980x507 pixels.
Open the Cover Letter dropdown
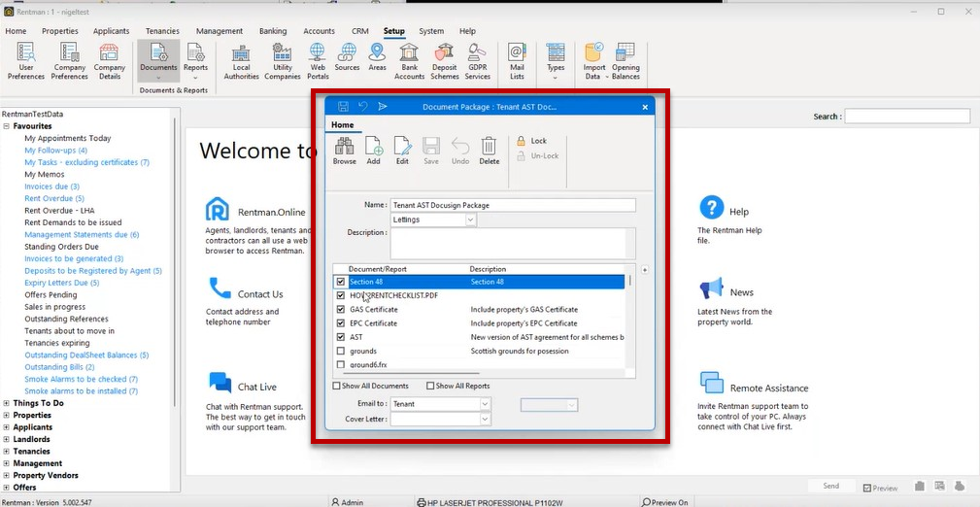point(485,420)
